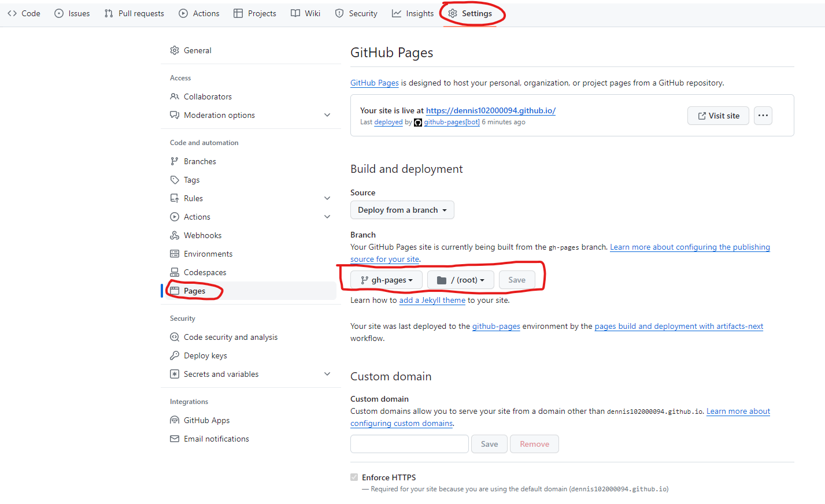
Task: Click the Deploy keys key icon
Action: click(x=175, y=355)
